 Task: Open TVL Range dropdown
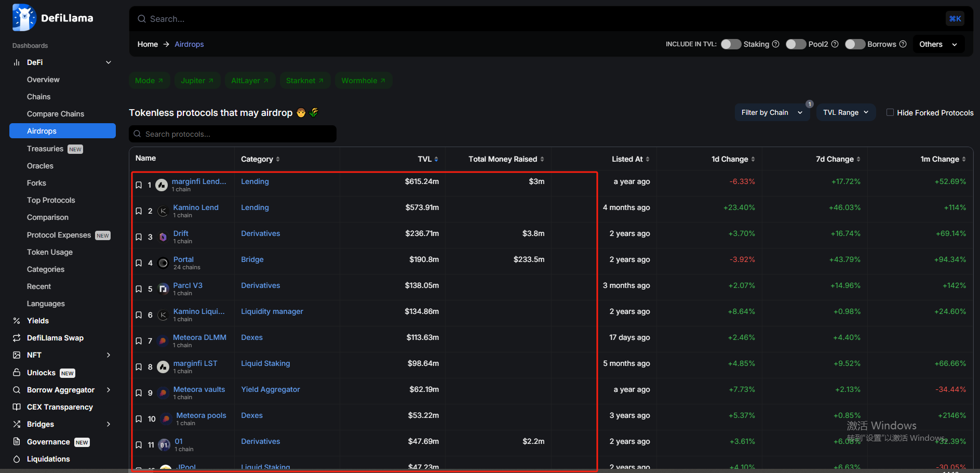coord(845,112)
